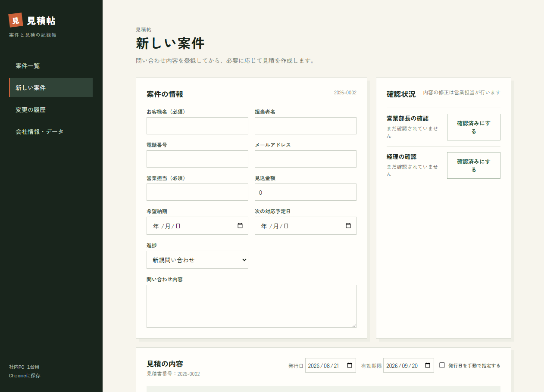Enable 発行日を手動で指定する checkbox
The image size is (544, 392).
coord(442,365)
